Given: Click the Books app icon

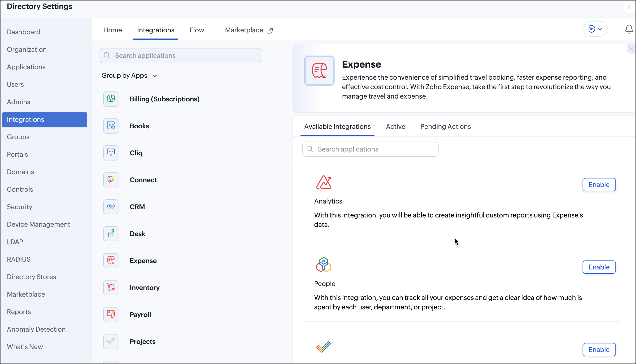Looking at the screenshot, I should [111, 126].
